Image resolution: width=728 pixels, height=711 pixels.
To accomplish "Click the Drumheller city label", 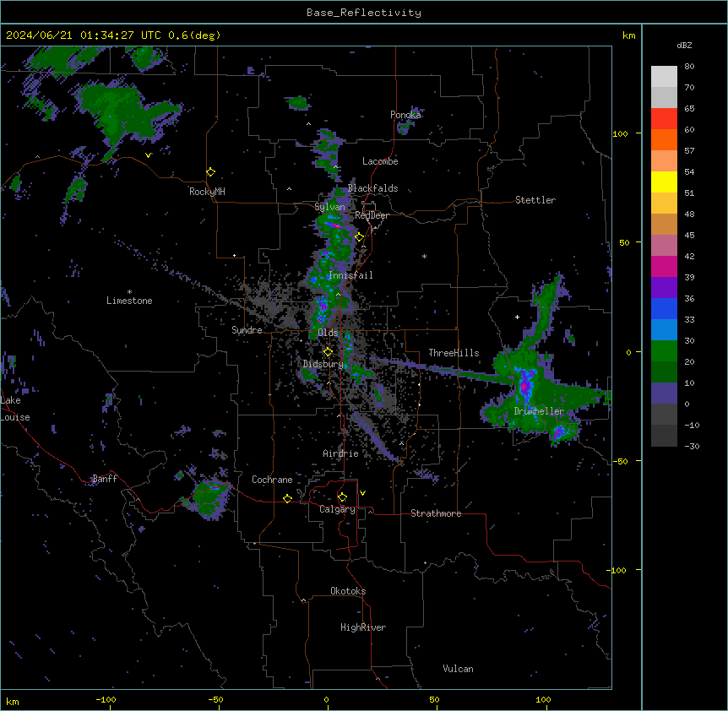I will point(539,411).
